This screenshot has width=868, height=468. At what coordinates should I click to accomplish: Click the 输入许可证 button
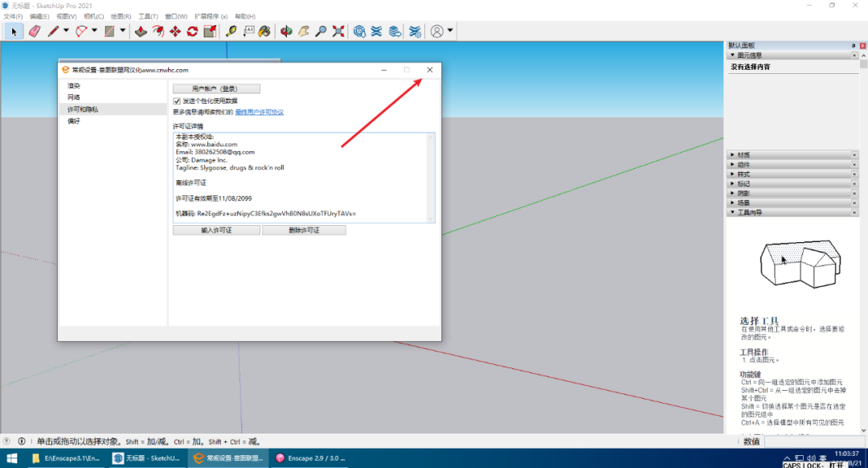coord(216,230)
